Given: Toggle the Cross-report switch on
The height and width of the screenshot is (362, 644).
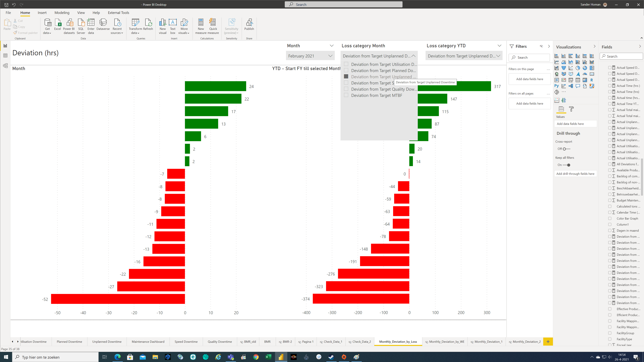Looking at the screenshot, I should click(567, 149).
